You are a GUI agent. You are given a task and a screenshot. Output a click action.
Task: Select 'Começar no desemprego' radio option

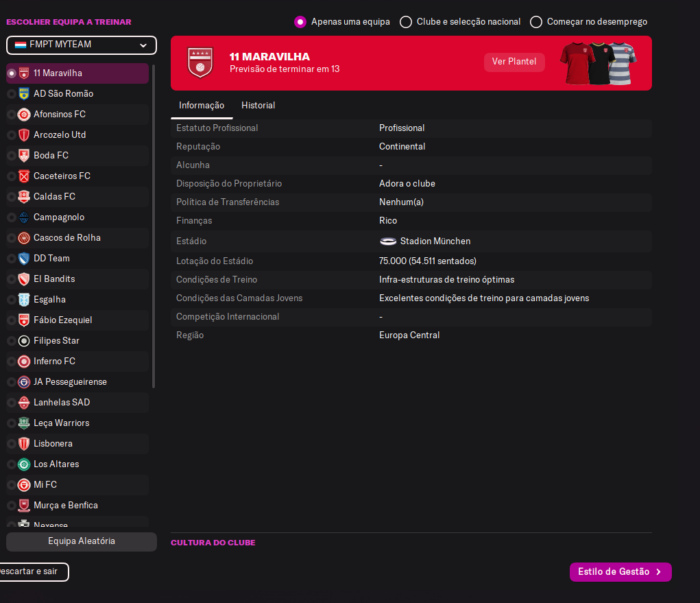coord(536,22)
